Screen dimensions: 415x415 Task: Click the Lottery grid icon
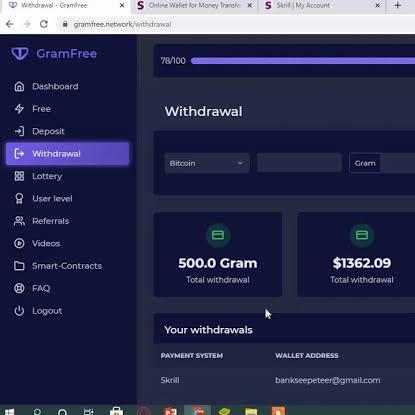19,176
